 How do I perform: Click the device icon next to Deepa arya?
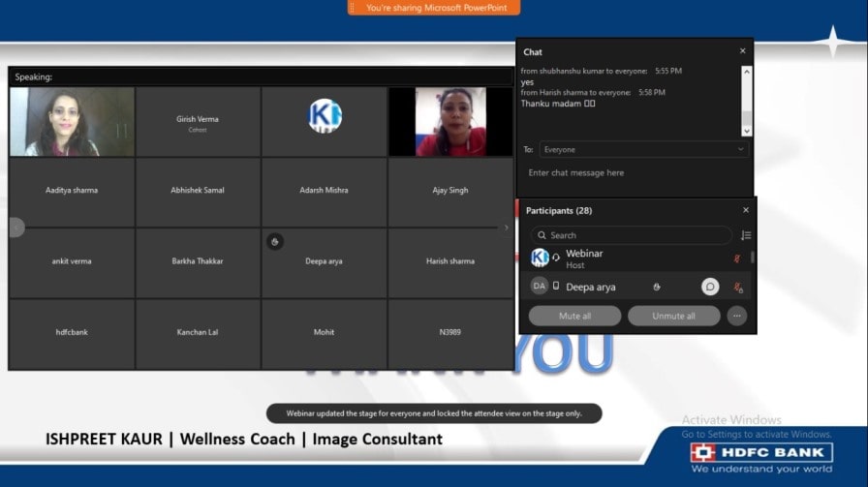click(556, 286)
